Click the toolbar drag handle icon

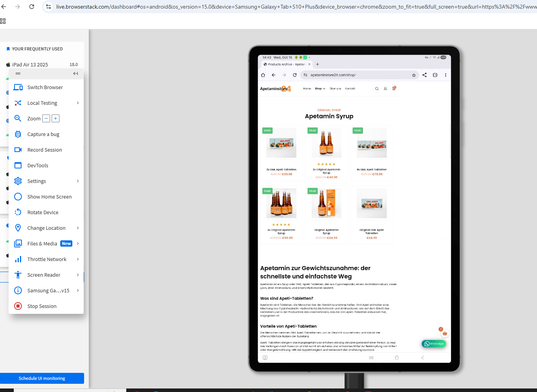pyautogui.click(x=18, y=73)
